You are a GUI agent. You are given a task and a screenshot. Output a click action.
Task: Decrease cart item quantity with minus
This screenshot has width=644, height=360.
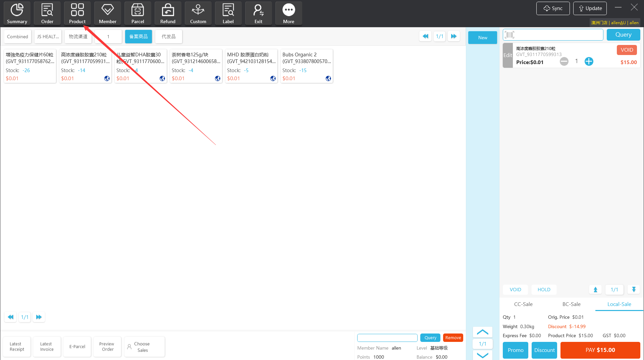(564, 61)
